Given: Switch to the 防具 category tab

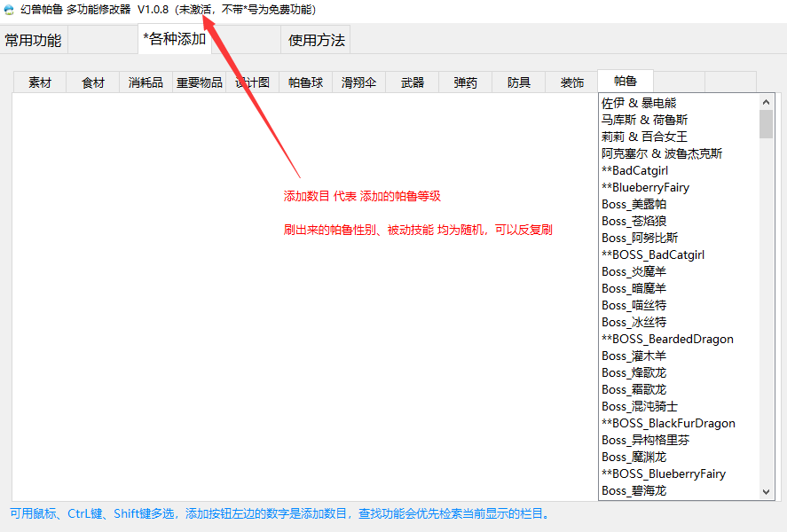Looking at the screenshot, I should [x=519, y=82].
